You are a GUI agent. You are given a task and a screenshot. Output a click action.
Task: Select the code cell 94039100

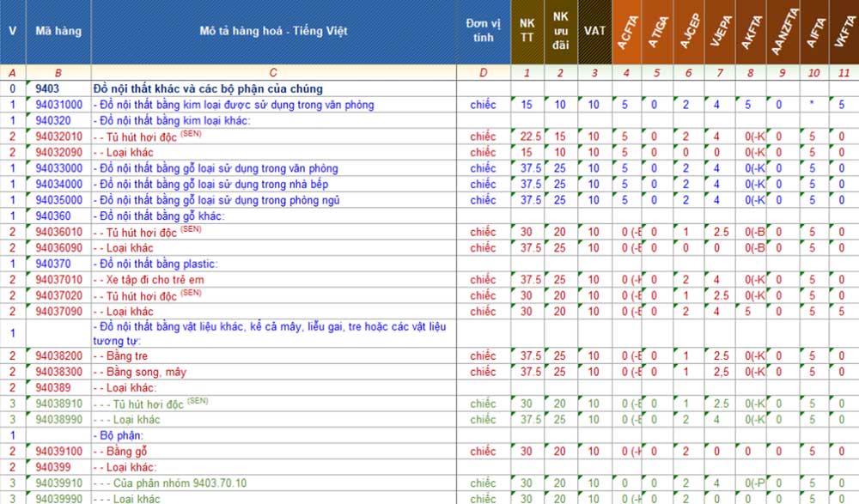click(58, 452)
